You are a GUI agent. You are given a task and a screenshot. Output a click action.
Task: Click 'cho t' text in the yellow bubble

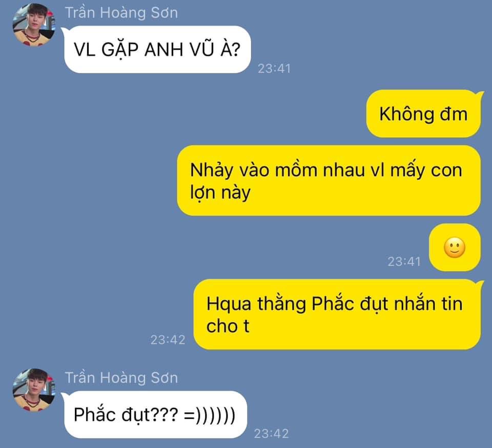coord(228,326)
